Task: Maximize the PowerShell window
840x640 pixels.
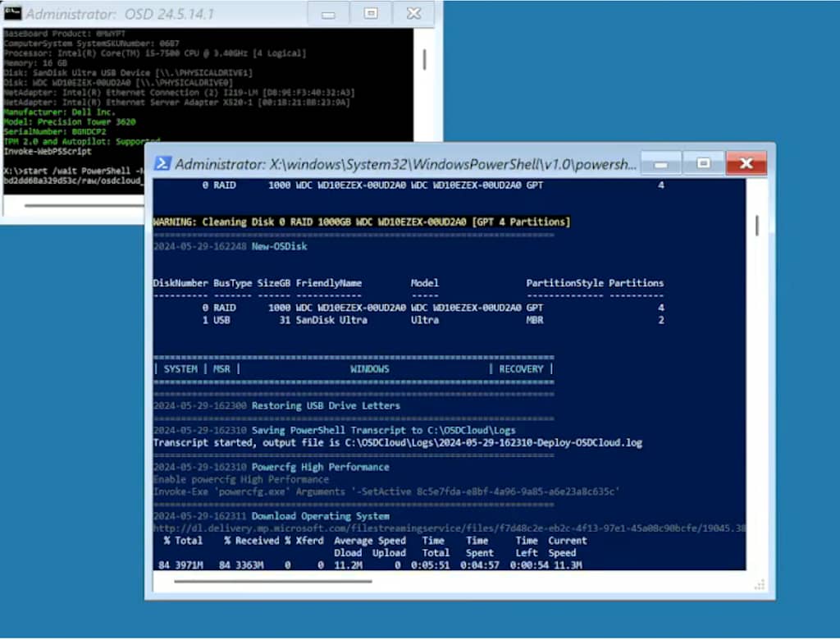Action: 703,163
